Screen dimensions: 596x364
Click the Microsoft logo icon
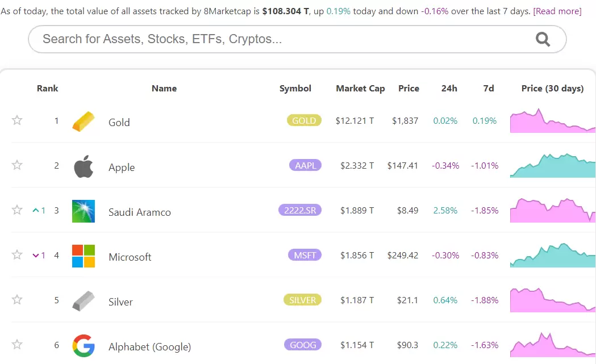click(84, 256)
